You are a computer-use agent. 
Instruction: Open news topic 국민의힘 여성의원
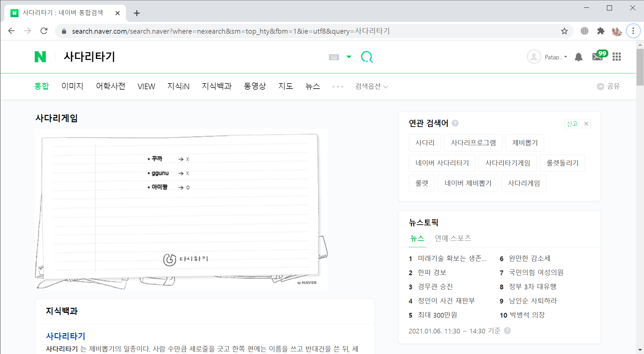click(x=536, y=272)
